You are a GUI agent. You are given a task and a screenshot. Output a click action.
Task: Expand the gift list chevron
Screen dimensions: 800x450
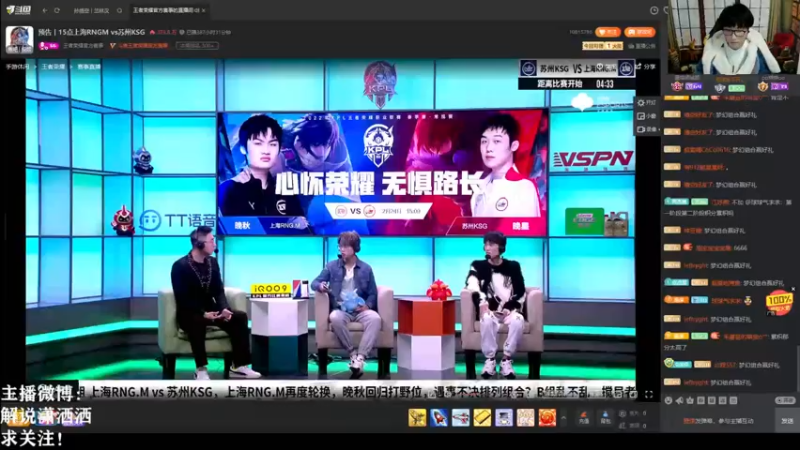563,417
